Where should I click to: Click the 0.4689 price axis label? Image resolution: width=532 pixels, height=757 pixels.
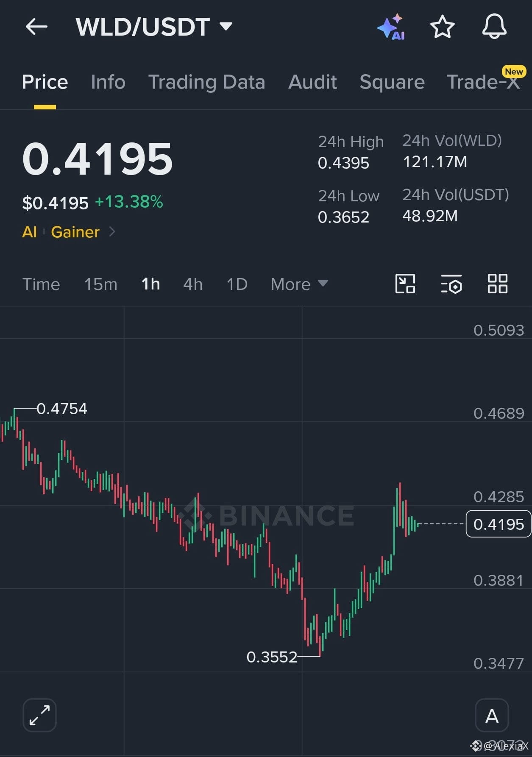499,413
